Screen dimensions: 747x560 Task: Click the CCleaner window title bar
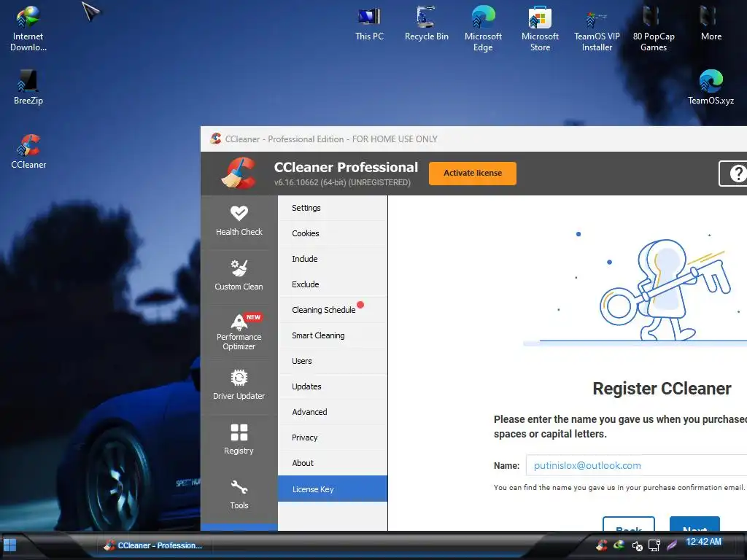pyautogui.click(x=473, y=139)
